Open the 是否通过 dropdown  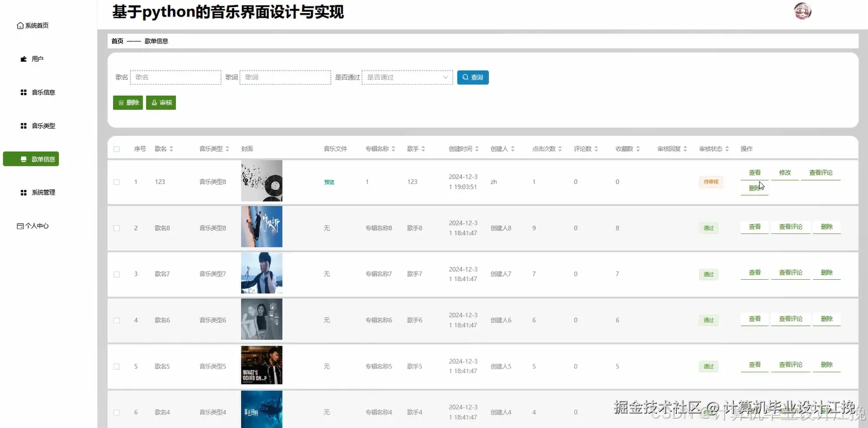(407, 78)
